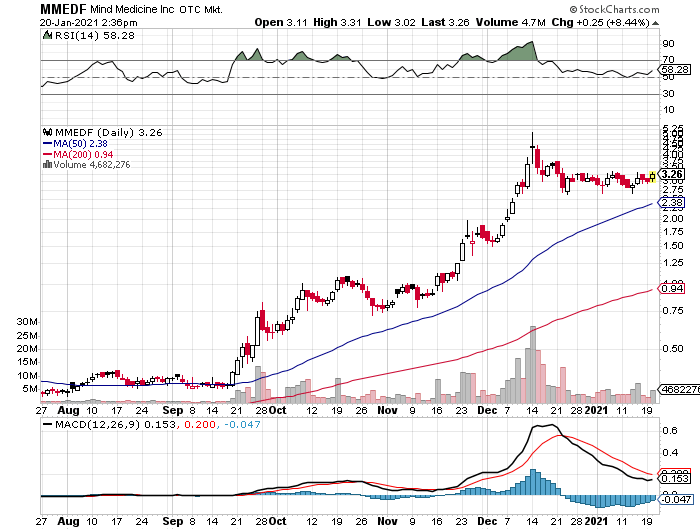The image size is (700, 530).
Task: Click the 58.28 RSI value tag on the axis
Action: tap(674, 70)
